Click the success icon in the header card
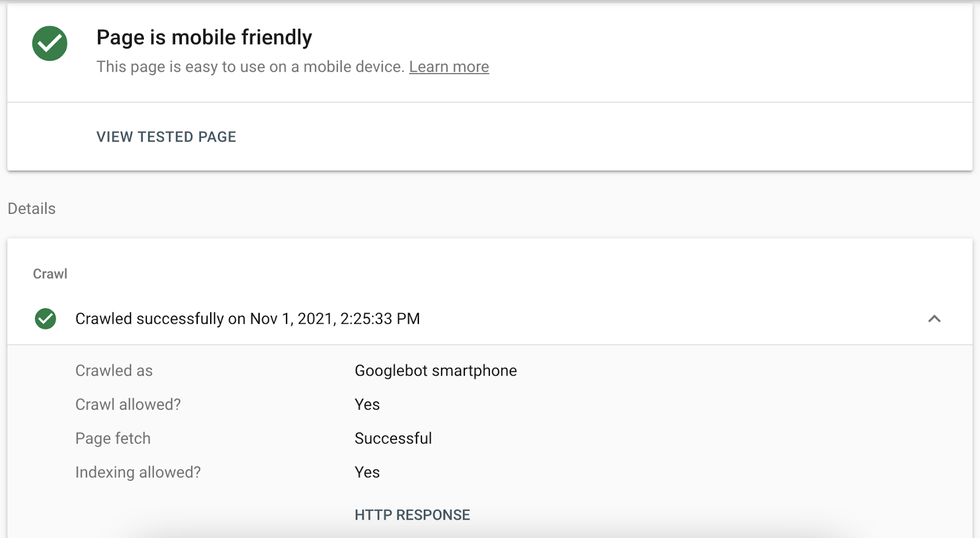 (x=50, y=43)
